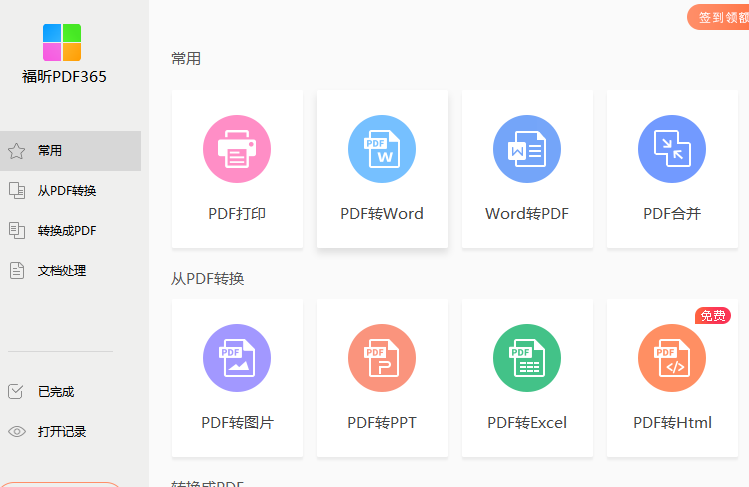Click the PDF转图片 label text
The height and width of the screenshot is (487, 749).
click(237, 423)
